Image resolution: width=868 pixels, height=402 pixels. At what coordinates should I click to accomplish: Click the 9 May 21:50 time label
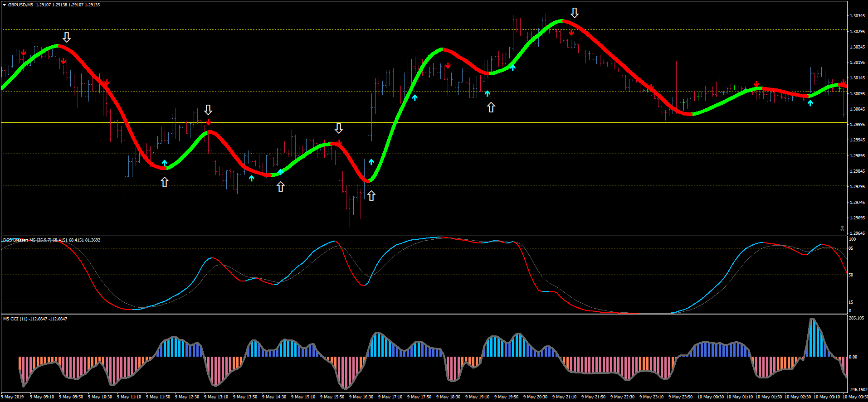pos(593,397)
